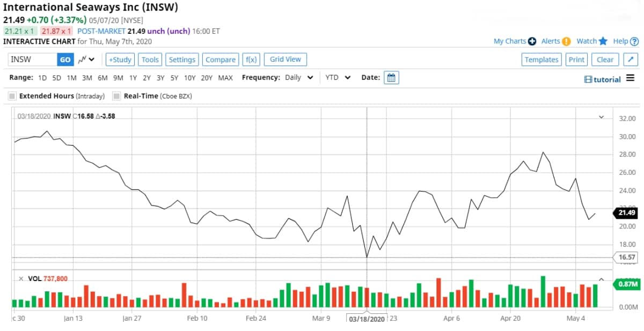The image size is (644, 331).
Task: Select the 1M range
Action: click(71, 78)
